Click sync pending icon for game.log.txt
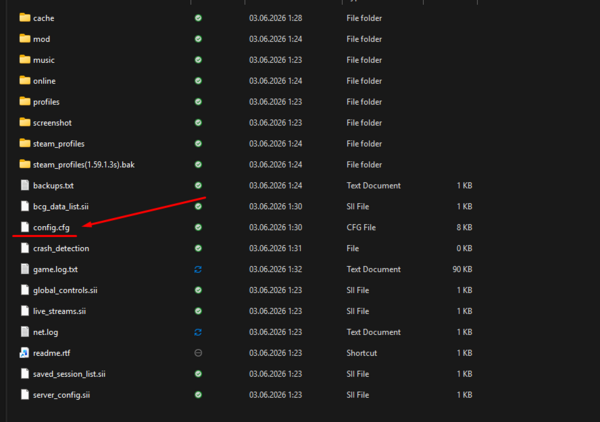This screenshot has height=422, width=600. [198, 269]
